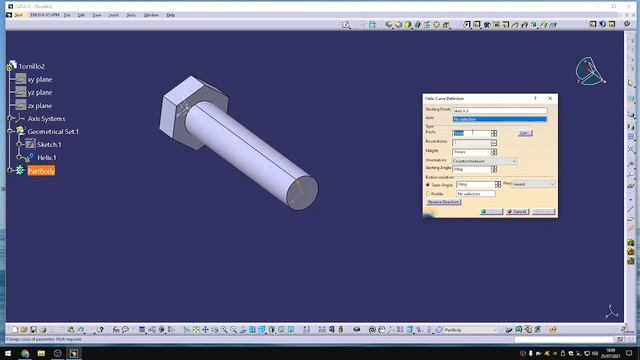Viewport: 640px width, 360px height.
Task: Select the Taper Angle radio button
Action: click(x=428, y=185)
